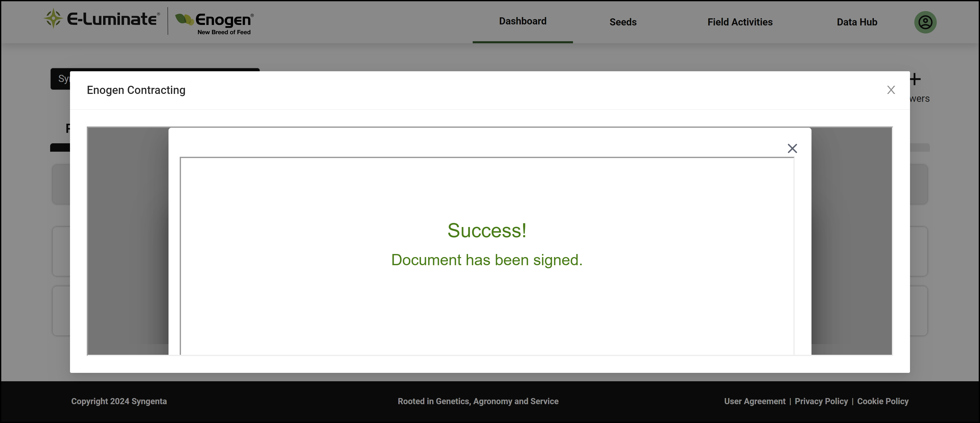The image size is (980, 423).
Task: Open the user profile account icon
Action: 925,22
